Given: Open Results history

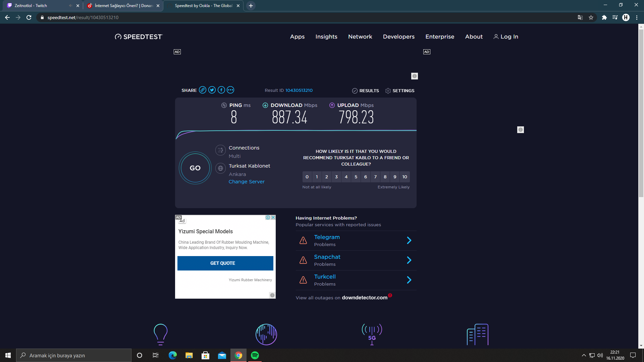Looking at the screenshot, I should pyautogui.click(x=365, y=91).
